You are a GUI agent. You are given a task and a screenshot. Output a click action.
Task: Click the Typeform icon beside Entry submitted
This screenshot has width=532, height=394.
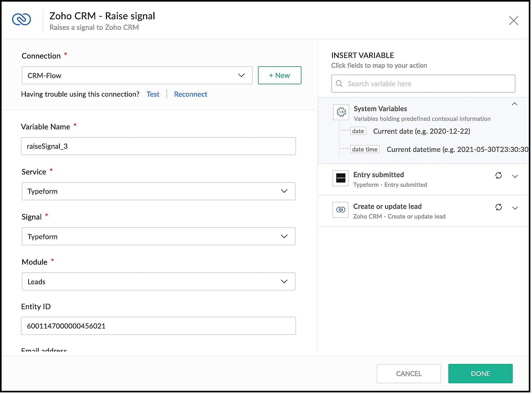341,178
